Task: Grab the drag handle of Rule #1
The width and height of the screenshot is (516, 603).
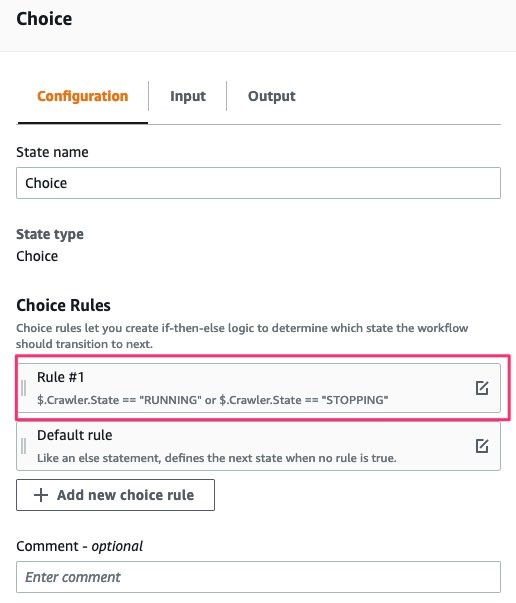Action: click(x=23, y=388)
